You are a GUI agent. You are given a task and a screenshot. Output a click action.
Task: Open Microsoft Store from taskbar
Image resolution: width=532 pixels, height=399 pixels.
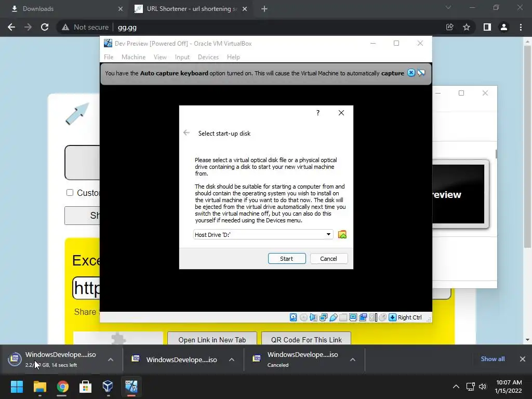coord(85,387)
